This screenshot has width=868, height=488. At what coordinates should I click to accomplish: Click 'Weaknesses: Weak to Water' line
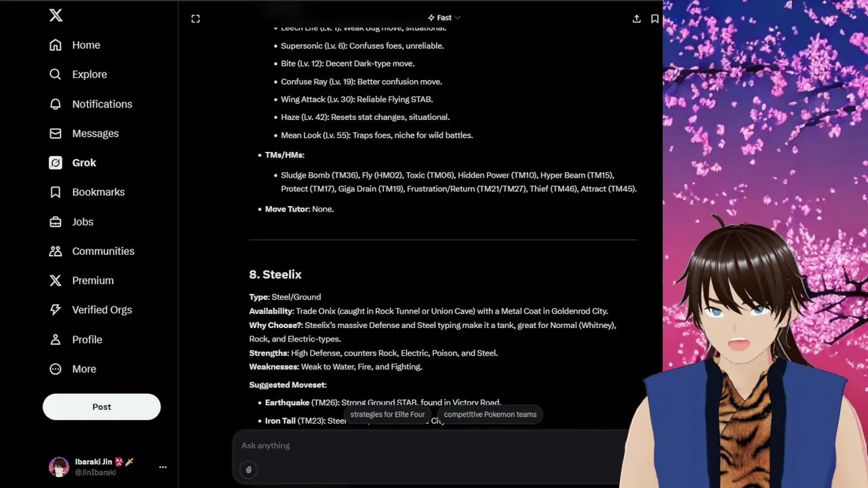pos(336,367)
